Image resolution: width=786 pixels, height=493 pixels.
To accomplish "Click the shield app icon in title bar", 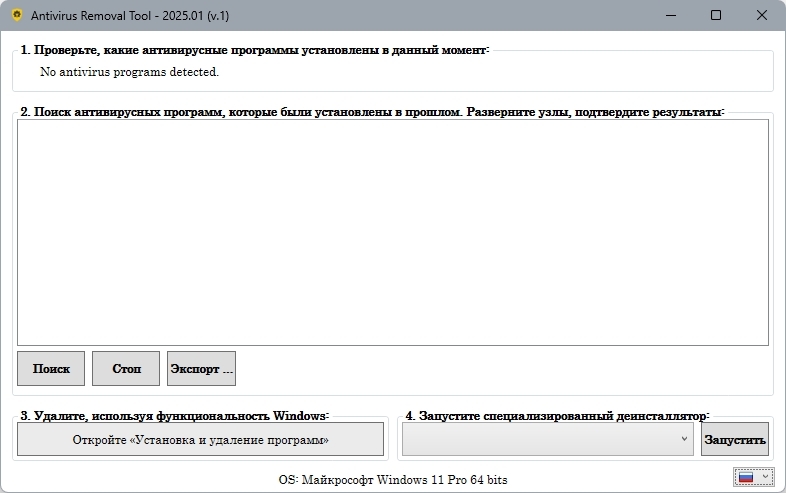I will (17, 15).
